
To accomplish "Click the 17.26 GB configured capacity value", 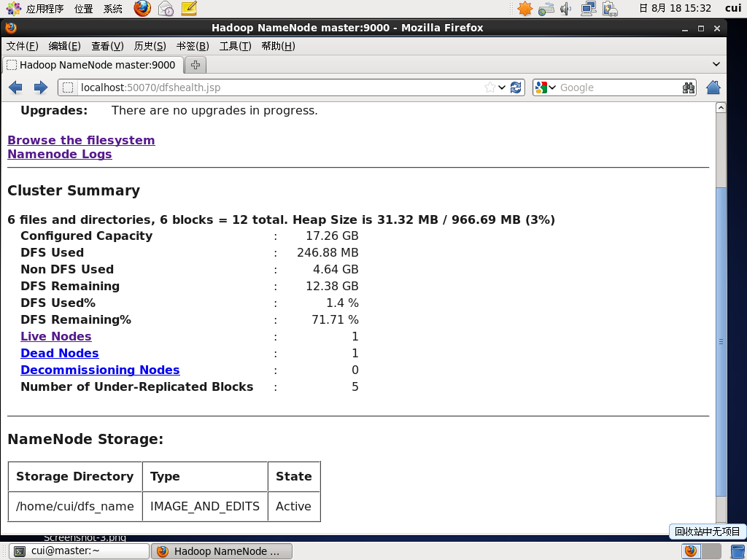I will pos(332,236).
